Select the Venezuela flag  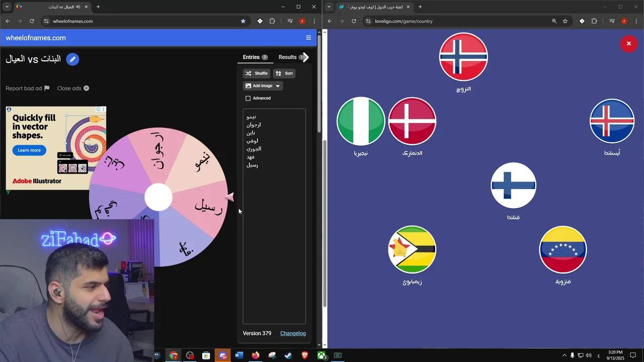tap(562, 250)
